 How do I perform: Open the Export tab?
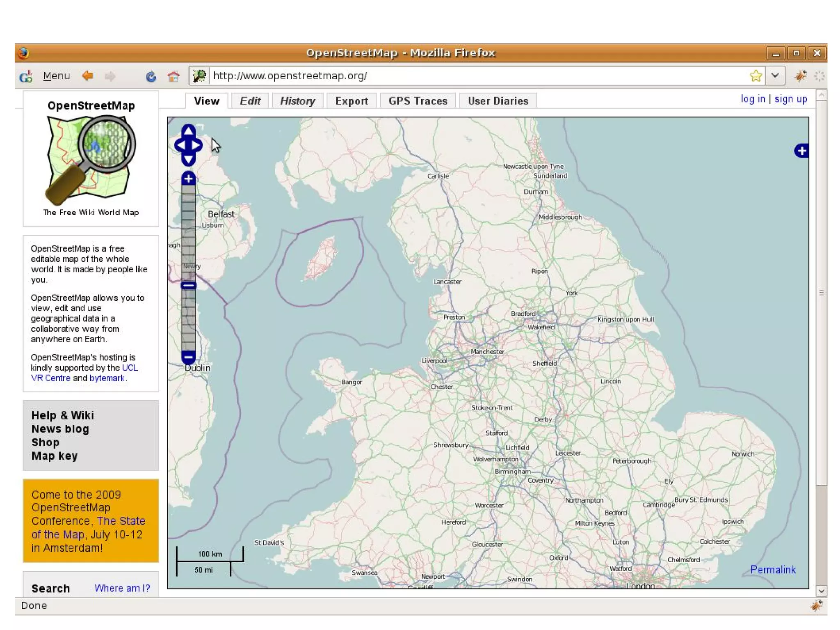point(352,101)
